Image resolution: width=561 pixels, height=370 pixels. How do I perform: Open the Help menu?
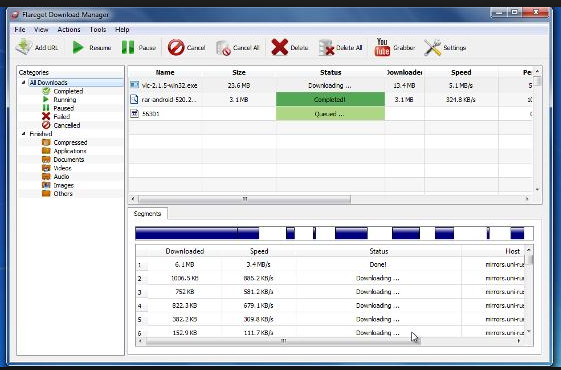click(x=122, y=30)
